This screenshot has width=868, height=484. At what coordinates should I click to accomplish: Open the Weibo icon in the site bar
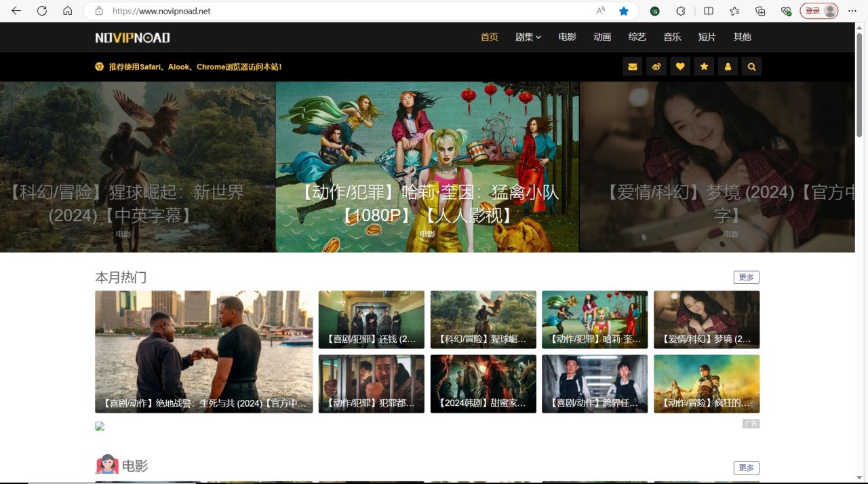click(656, 67)
